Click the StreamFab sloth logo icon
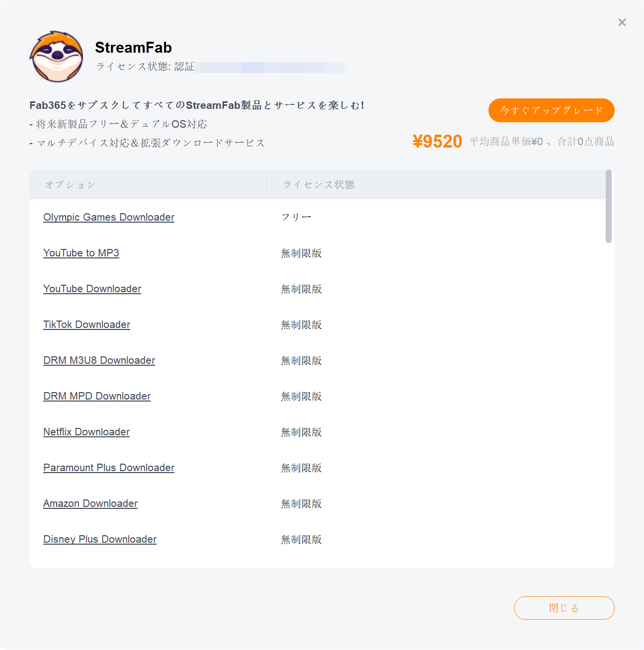This screenshot has height=650, width=644. [x=57, y=57]
